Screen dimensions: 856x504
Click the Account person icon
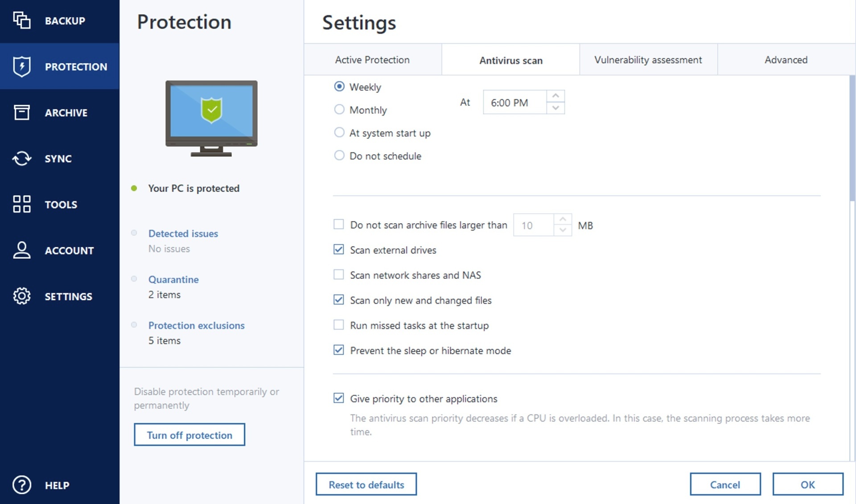[x=21, y=250]
